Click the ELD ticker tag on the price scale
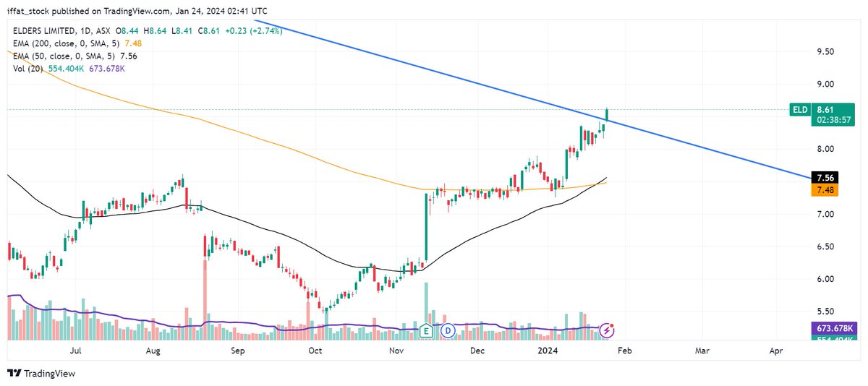The width and height of the screenshot is (868, 386). click(800, 110)
